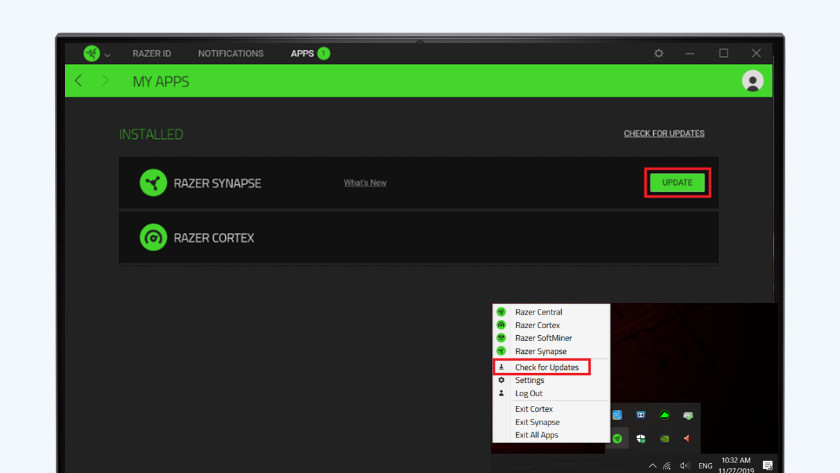Select Log Out in the tray menu

(529, 393)
